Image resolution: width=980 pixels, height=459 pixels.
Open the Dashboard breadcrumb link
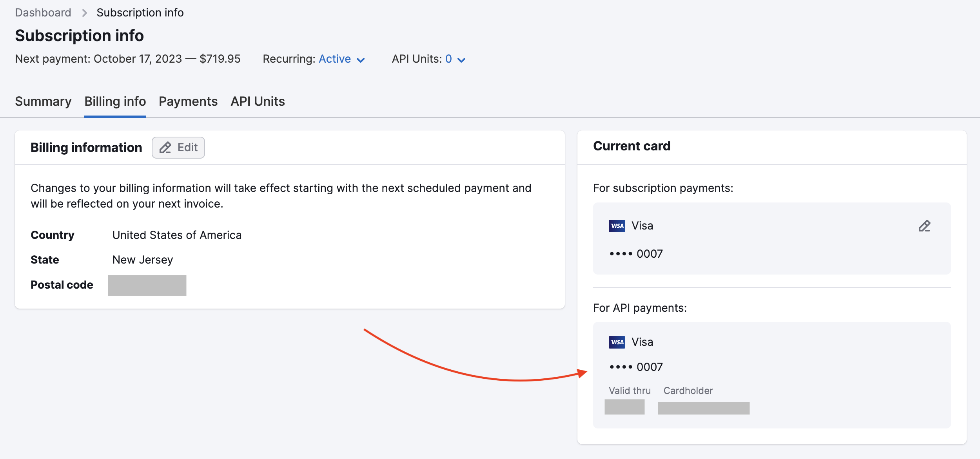(x=43, y=12)
